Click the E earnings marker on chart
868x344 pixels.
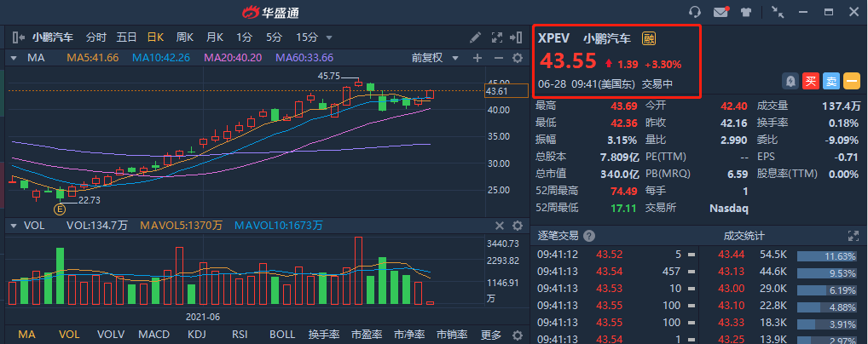[59, 209]
